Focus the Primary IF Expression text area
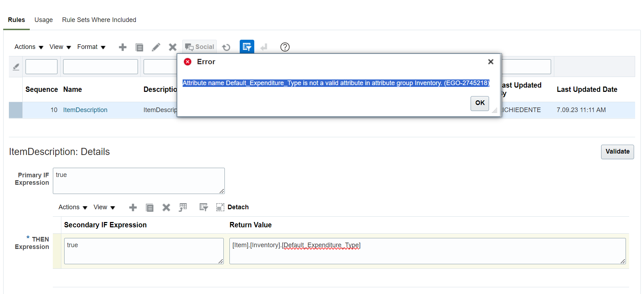 [x=139, y=181]
